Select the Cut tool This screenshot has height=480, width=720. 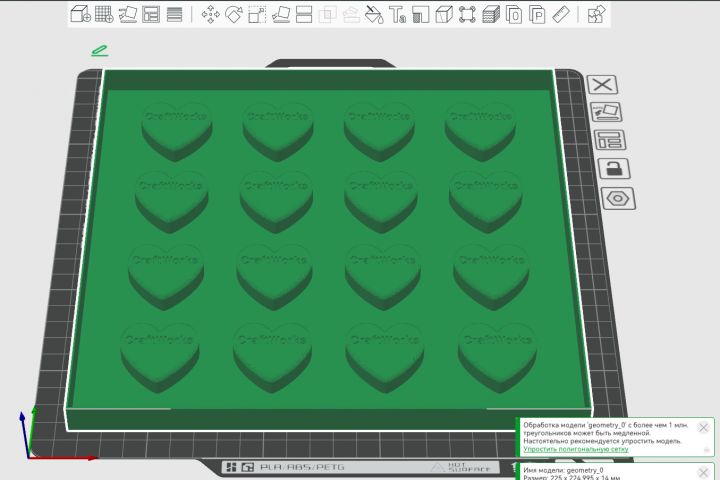304,14
